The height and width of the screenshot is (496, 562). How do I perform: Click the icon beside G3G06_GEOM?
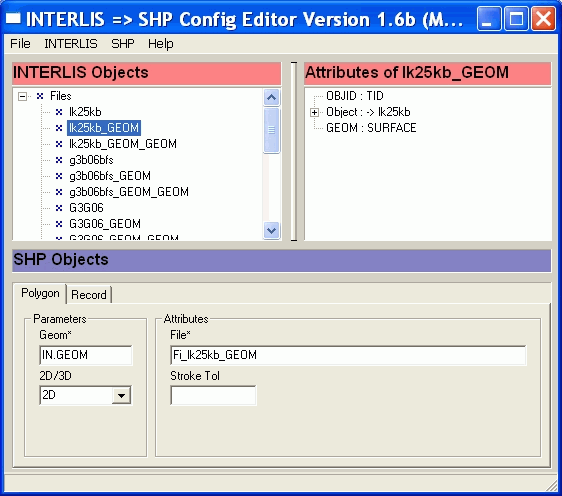[x=59, y=224]
